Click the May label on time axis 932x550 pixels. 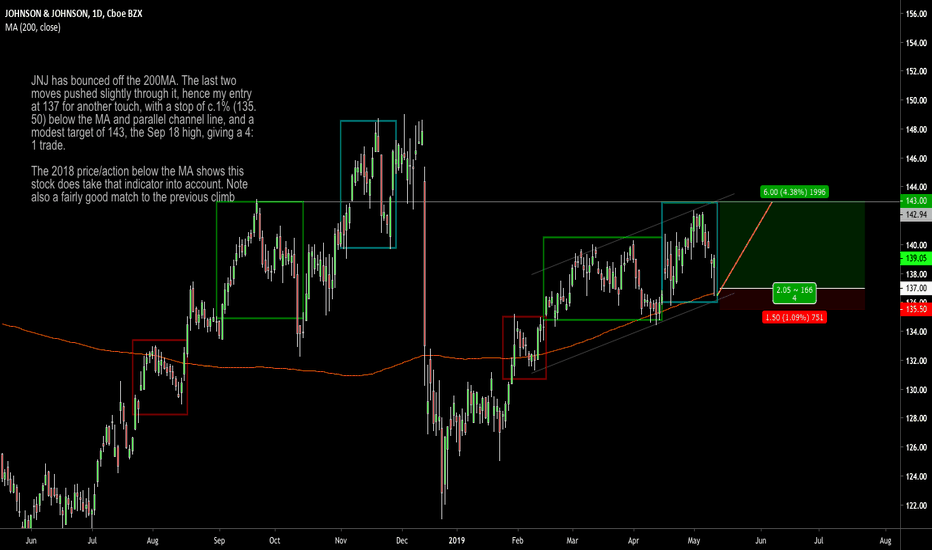694,541
